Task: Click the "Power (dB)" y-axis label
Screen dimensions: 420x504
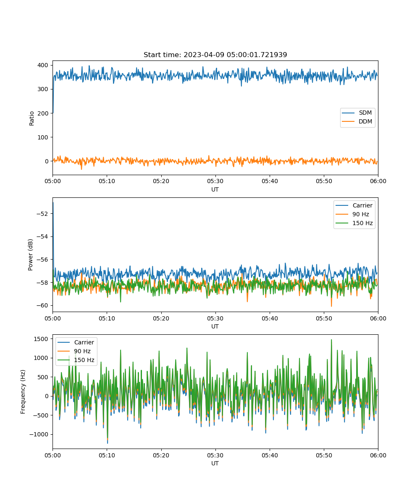Action: pyautogui.click(x=31, y=255)
